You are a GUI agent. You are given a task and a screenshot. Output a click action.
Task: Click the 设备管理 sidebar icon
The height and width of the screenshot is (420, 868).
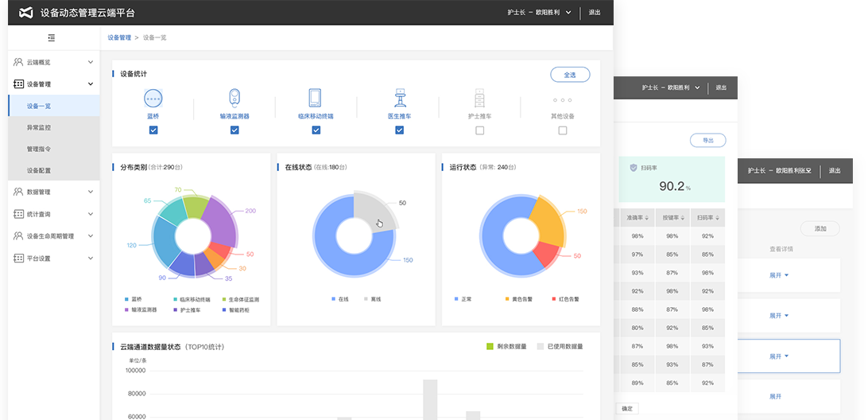(18, 84)
